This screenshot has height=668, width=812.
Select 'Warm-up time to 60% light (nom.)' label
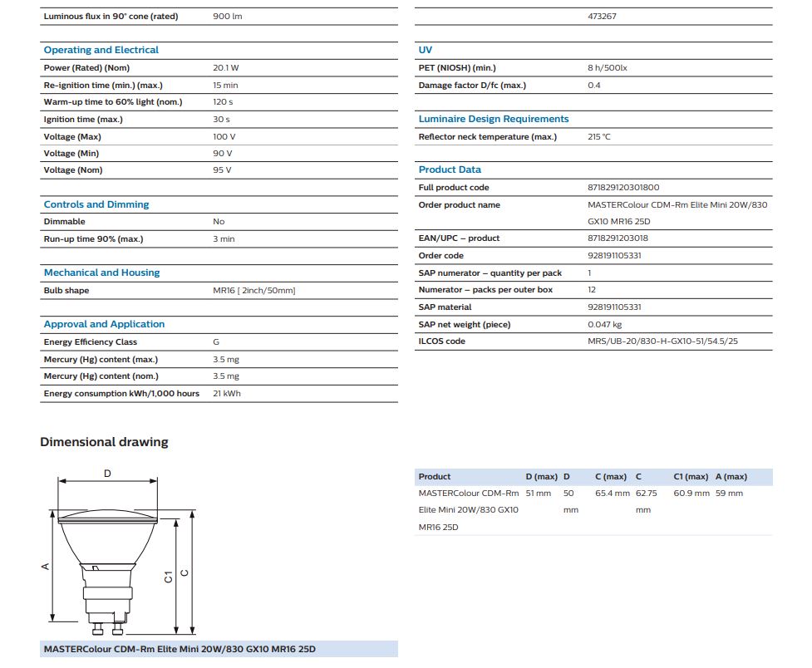(x=113, y=102)
